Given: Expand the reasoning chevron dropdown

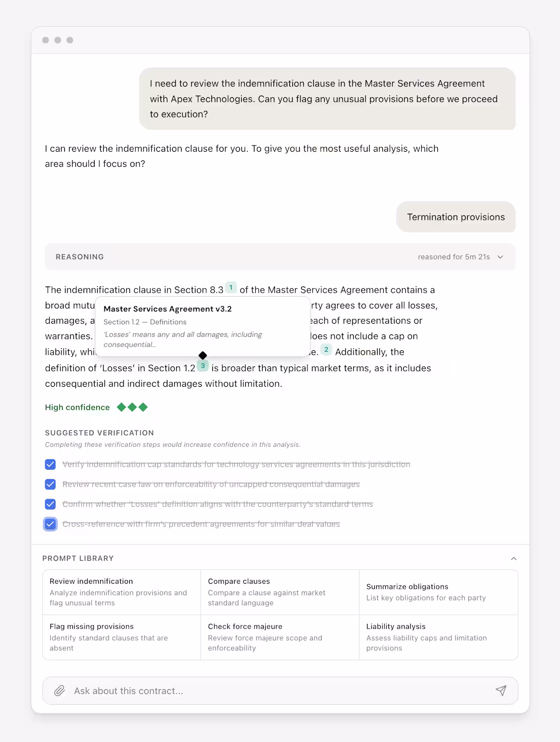Looking at the screenshot, I should coord(500,257).
